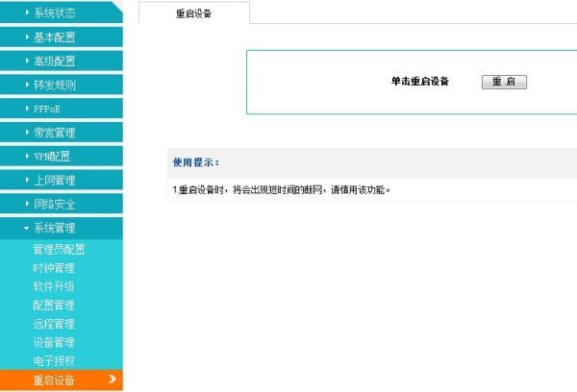Click the arrow icon on 重启设备 row

pyautogui.click(x=113, y=380)
